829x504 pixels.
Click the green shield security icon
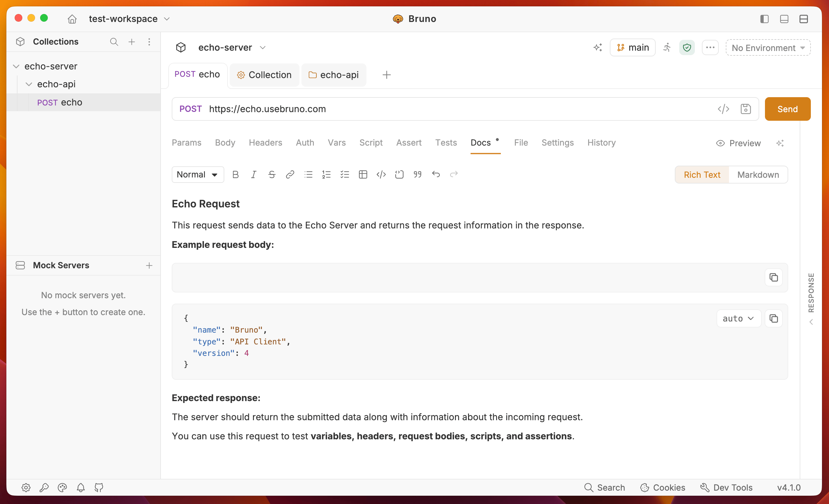tap(687, 47)
